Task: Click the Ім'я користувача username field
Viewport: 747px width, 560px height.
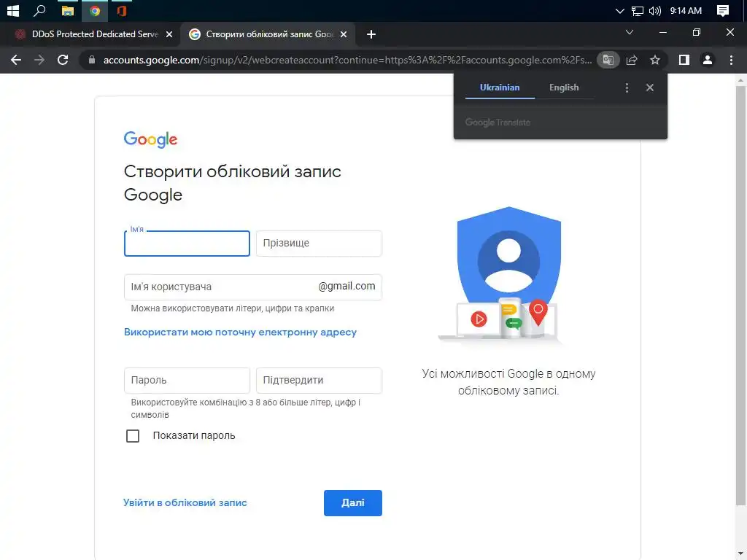Action: click(253, 287)
